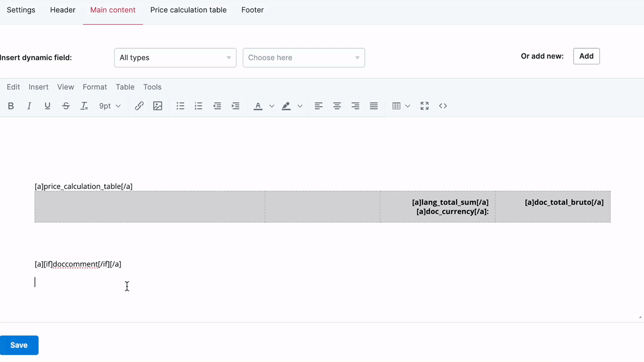The height and width of the screenshot is (362, 644).
Task: Expand the table options arrow
Action: click(x=407, y=106)
